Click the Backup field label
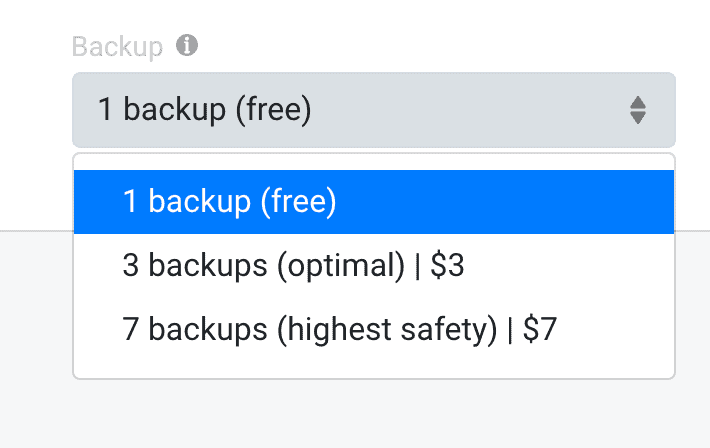Image resolution: width=710 pixels, height=448 pixels. tap(117, 46)
